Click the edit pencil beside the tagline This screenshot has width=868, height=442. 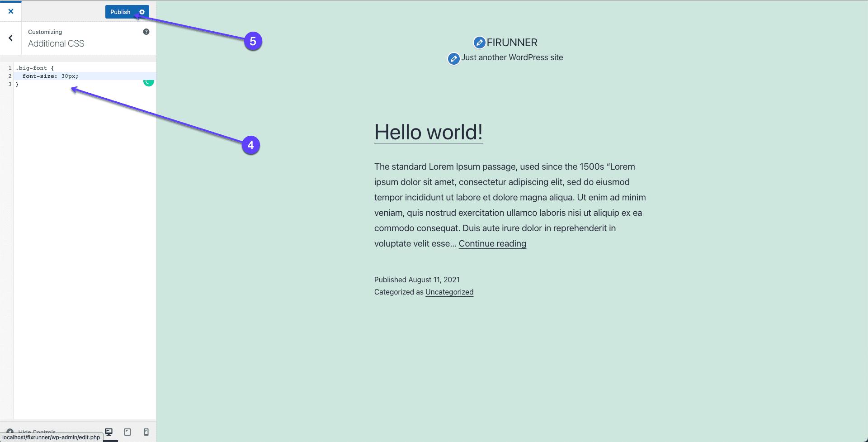pyautogui.click(x=453, y=59)
